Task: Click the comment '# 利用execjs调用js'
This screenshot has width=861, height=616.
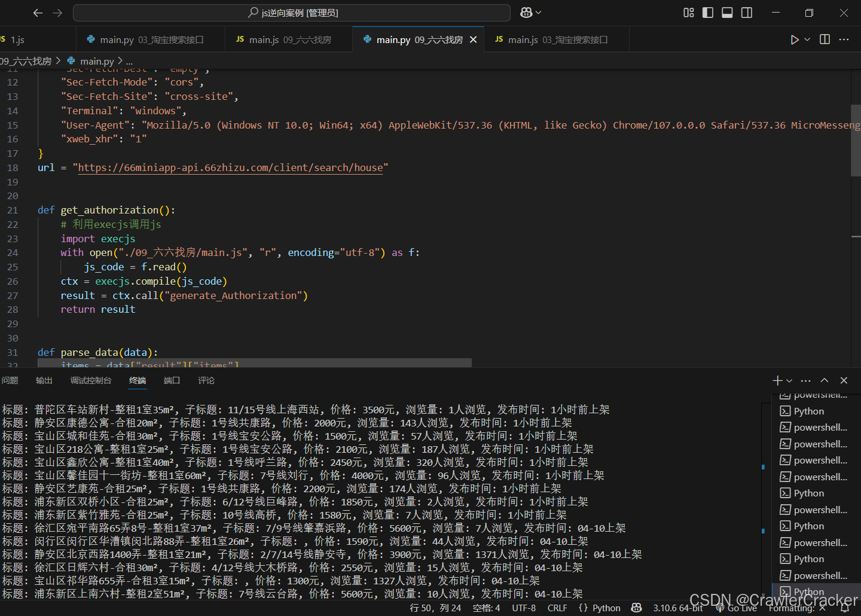Action: click(x=111, y=224)
